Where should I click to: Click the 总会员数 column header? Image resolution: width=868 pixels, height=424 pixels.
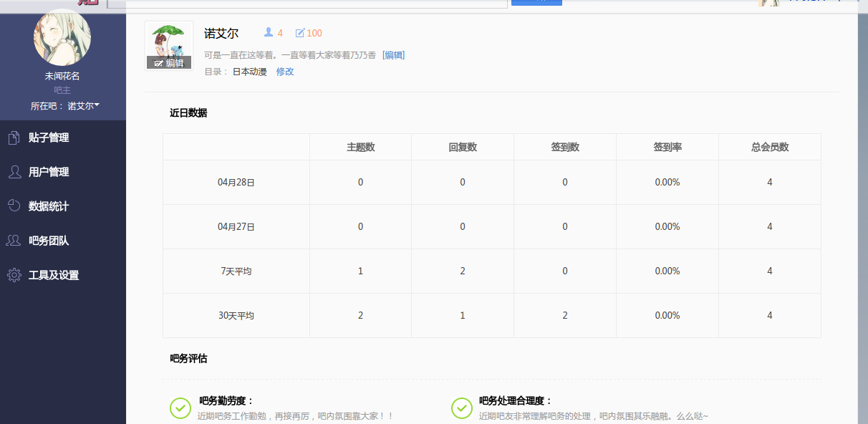[770, 147]
